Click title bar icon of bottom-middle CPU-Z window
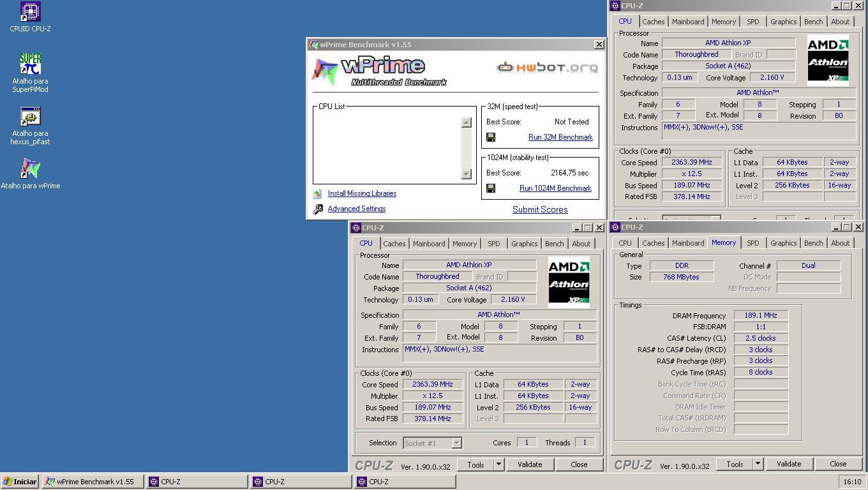The height and width of the screenshot is (490, 868). (356, 228)
